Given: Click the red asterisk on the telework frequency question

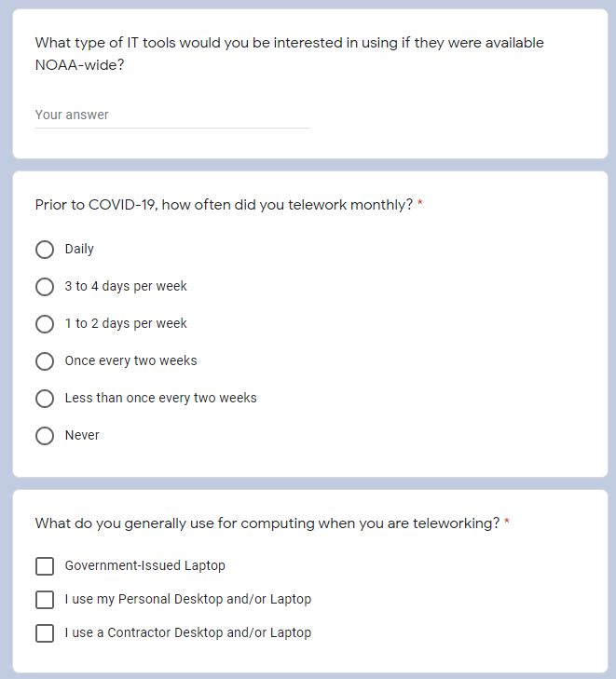Looking at the screenshot, I should 420,204.
